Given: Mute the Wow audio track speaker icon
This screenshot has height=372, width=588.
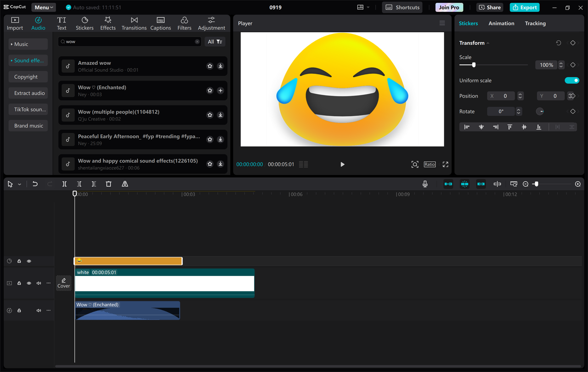Looking at the screenshot, I should (39, 310).
